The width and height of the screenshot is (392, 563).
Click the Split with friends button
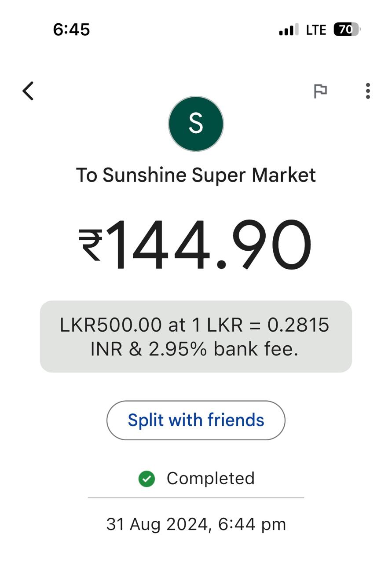pyautogui.click(x=196, y=420)
